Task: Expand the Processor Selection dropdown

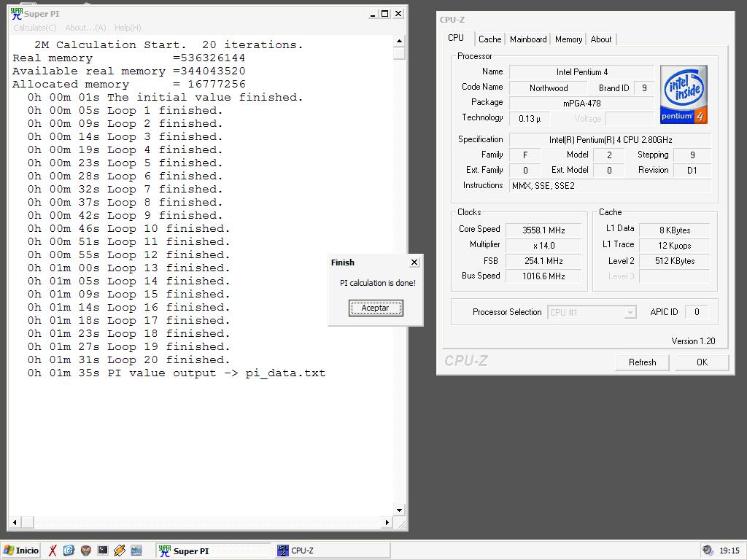Action: tap(630, 312)
